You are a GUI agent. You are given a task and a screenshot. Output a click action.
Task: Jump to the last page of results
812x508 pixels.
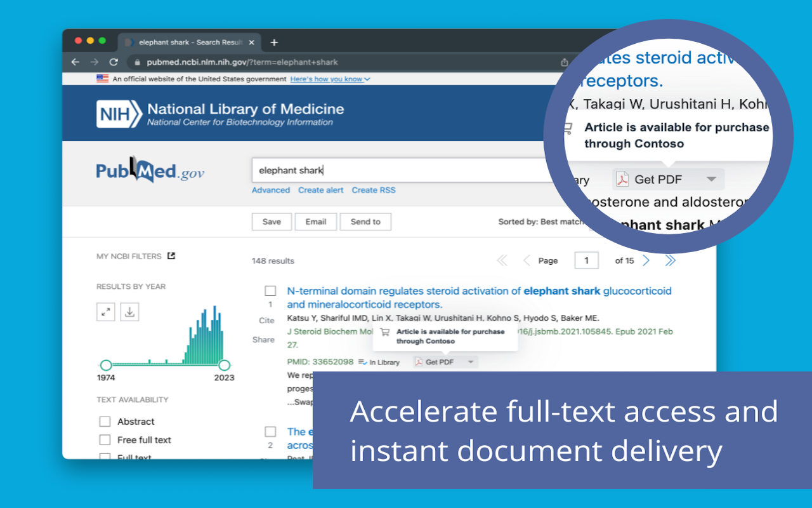670,260
